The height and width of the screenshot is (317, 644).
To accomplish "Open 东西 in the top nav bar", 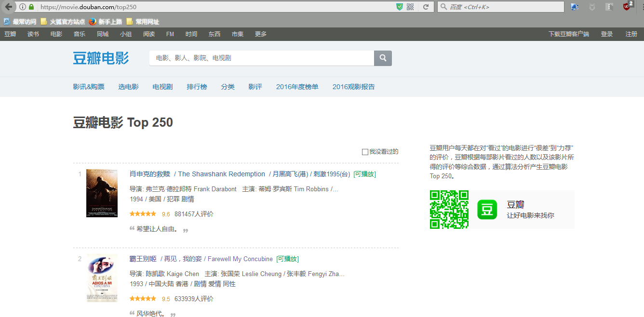I will 215,34.
